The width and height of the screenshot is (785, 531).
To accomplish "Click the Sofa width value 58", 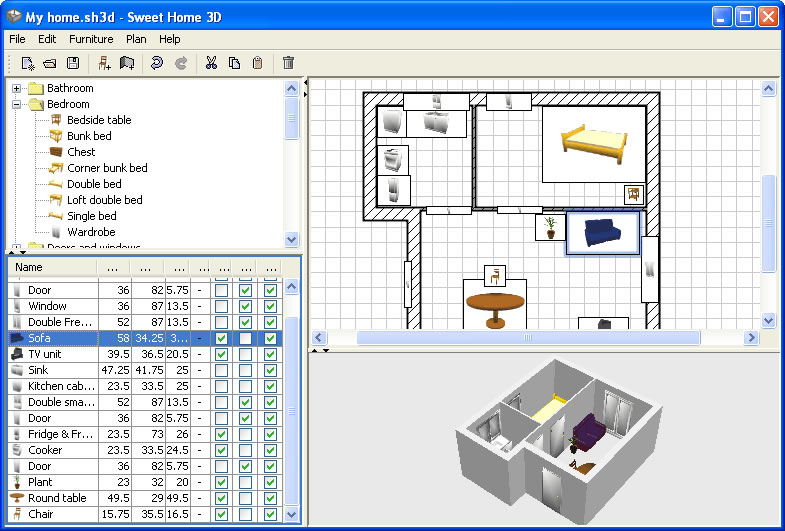I will 123,338.
